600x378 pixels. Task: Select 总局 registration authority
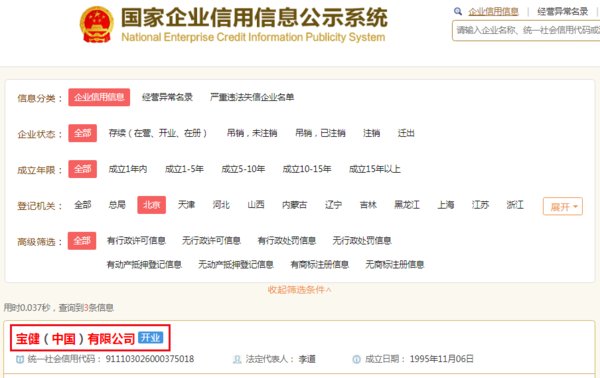tap(117, 205)
